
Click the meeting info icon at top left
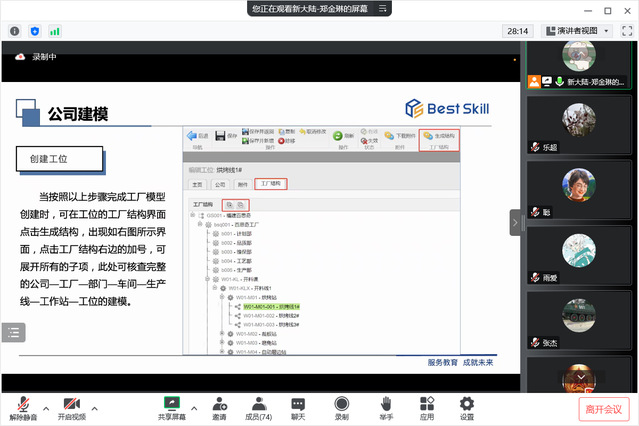15,31
